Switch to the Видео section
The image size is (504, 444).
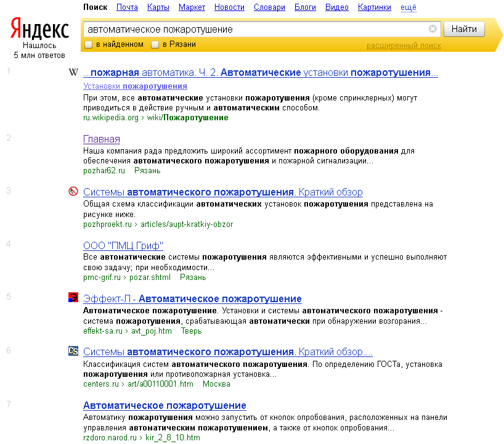point(336,7)
